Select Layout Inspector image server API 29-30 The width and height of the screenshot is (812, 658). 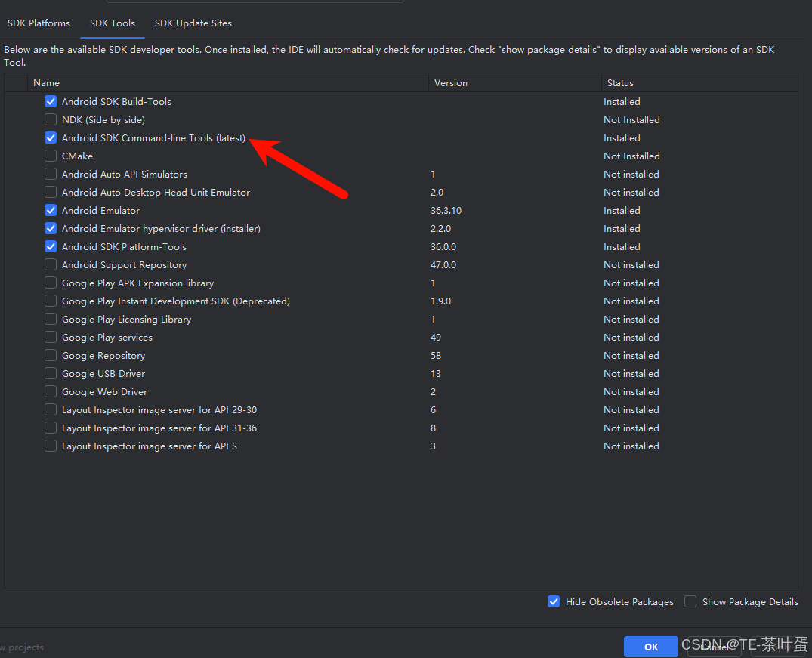coord(159,409)
